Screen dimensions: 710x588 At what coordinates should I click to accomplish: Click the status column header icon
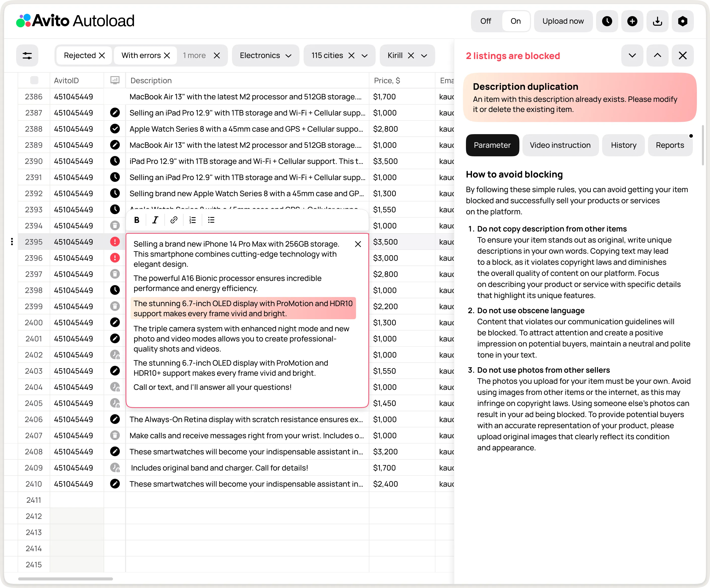[115, 80]
